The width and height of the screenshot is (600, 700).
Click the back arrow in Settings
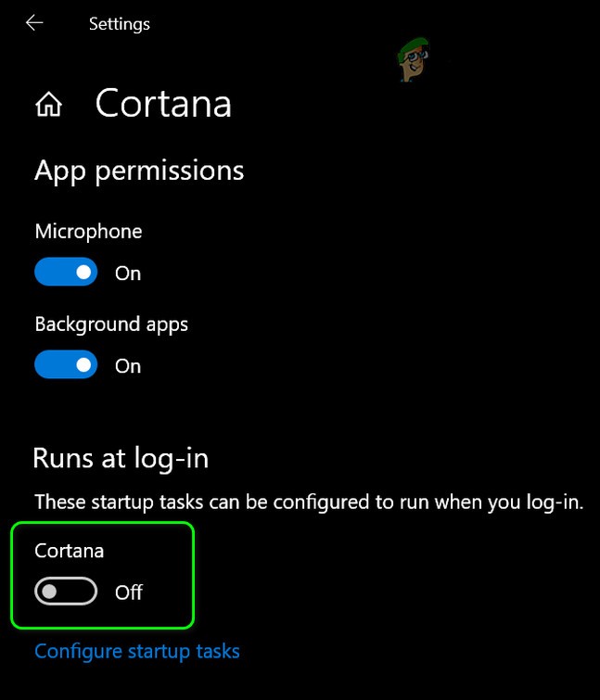pos(34,23)
